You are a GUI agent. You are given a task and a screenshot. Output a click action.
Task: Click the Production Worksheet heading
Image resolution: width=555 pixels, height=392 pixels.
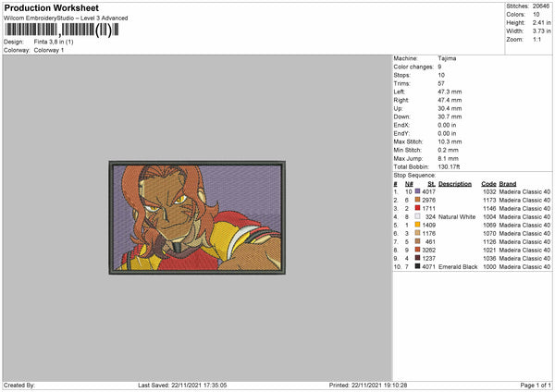click(51, 7)
